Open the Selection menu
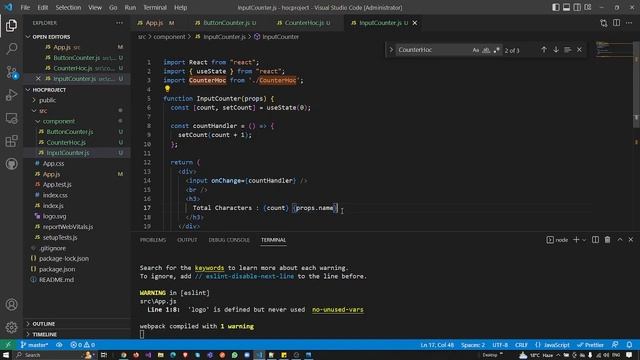 (x=68, y=7)
